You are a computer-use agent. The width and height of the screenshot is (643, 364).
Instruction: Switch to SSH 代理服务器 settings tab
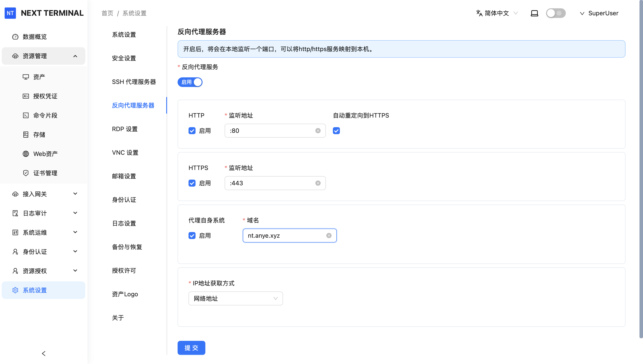point(134,82)
